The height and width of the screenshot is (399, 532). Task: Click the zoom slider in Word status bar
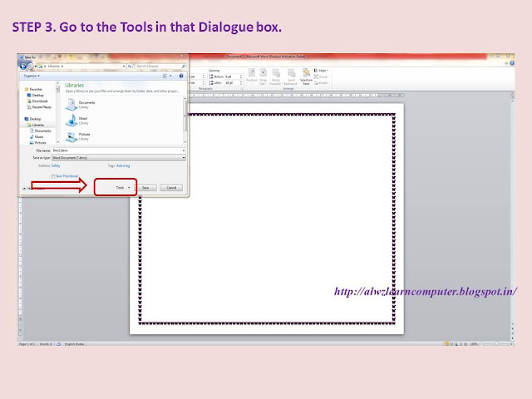coord(496,343)
